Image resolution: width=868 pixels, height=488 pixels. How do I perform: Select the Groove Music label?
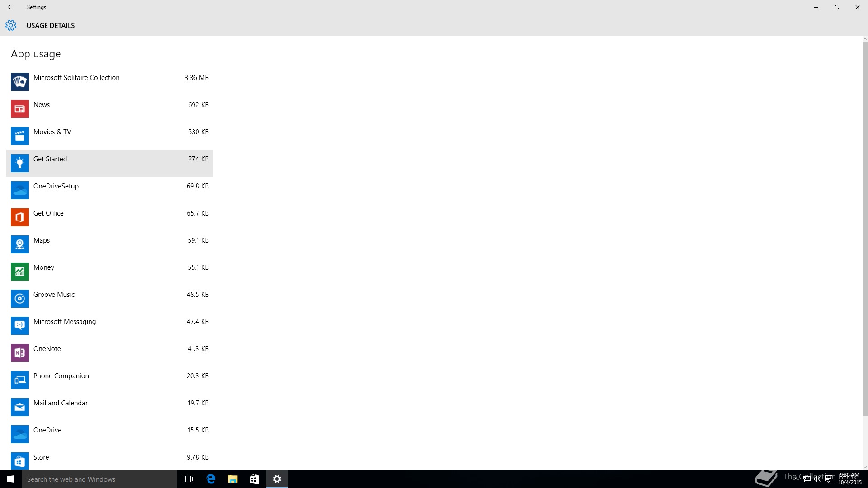click(x=54, y=295)
